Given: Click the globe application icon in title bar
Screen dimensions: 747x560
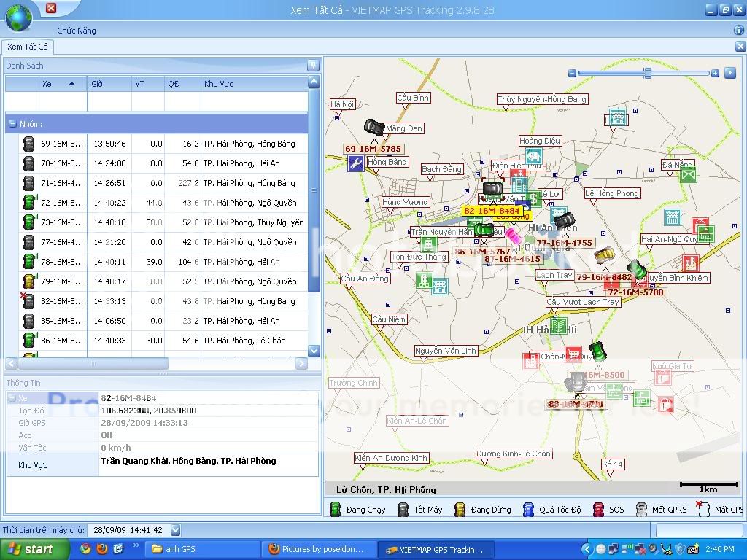Looking at the screenshot, I should [x=18, y=16].
